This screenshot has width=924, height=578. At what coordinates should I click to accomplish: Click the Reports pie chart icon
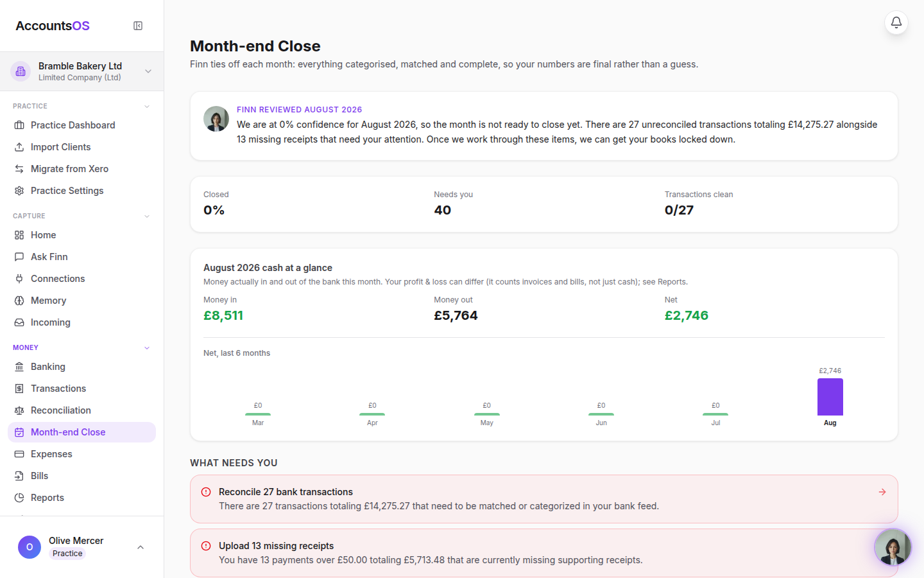pyautogui.click(x=19, y=498)
